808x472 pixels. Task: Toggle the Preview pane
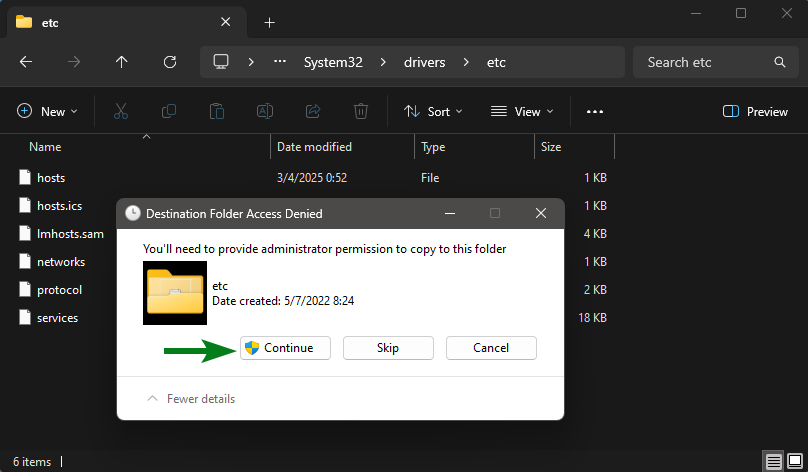click(755, 111)
